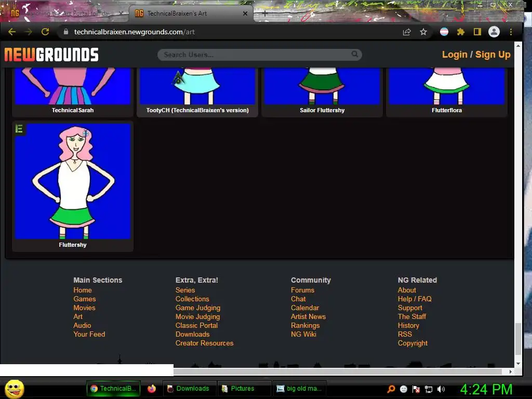Click the Newgrounds logo
This screenshot has height=399, width=532.
click(x=51, y=55)
